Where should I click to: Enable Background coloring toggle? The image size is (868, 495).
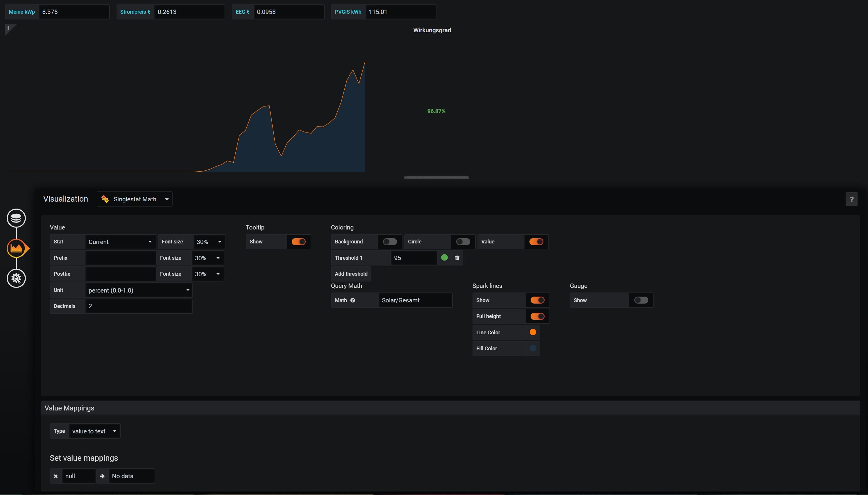(389, 242)
